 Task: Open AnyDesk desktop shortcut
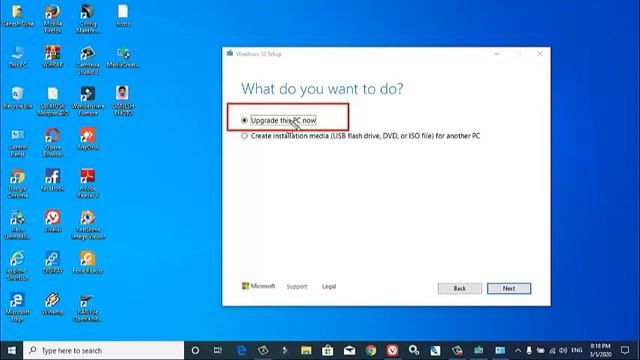tap(88, 139)
